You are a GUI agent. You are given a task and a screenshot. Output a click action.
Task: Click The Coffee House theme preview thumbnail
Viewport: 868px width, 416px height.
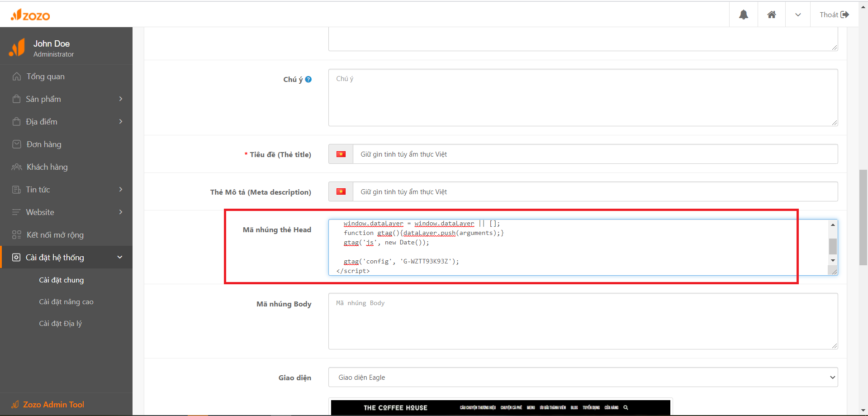pyautogui.click(x=500, y=407)
